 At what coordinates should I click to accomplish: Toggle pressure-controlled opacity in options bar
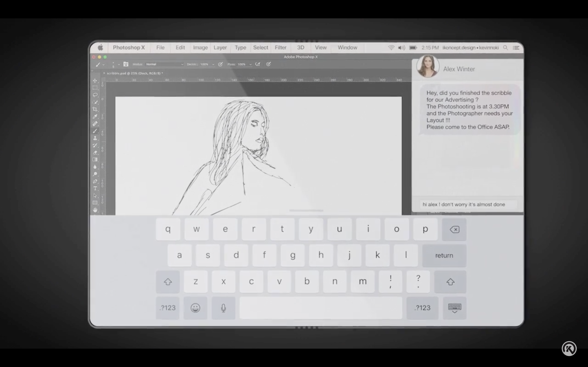221,64
